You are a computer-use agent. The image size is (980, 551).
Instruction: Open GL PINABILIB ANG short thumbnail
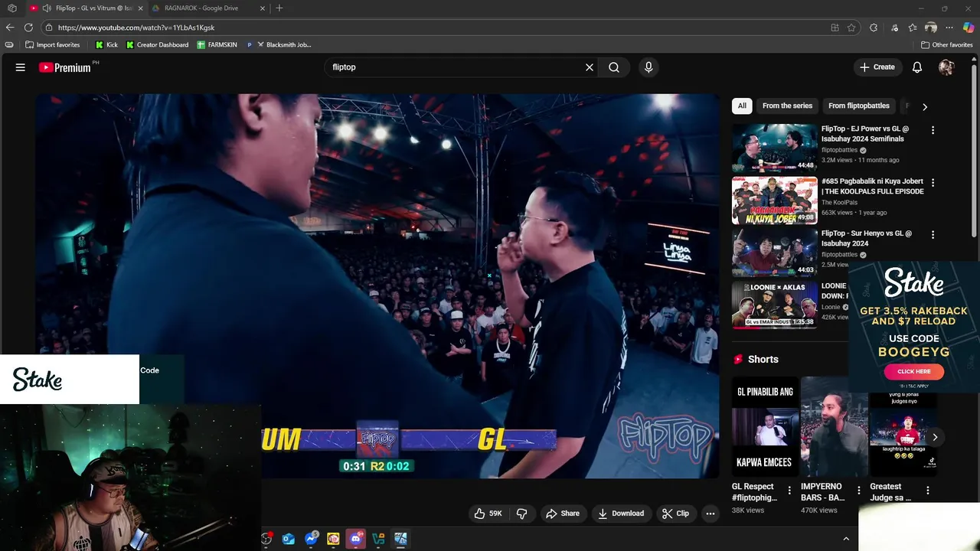coord(765,427)
